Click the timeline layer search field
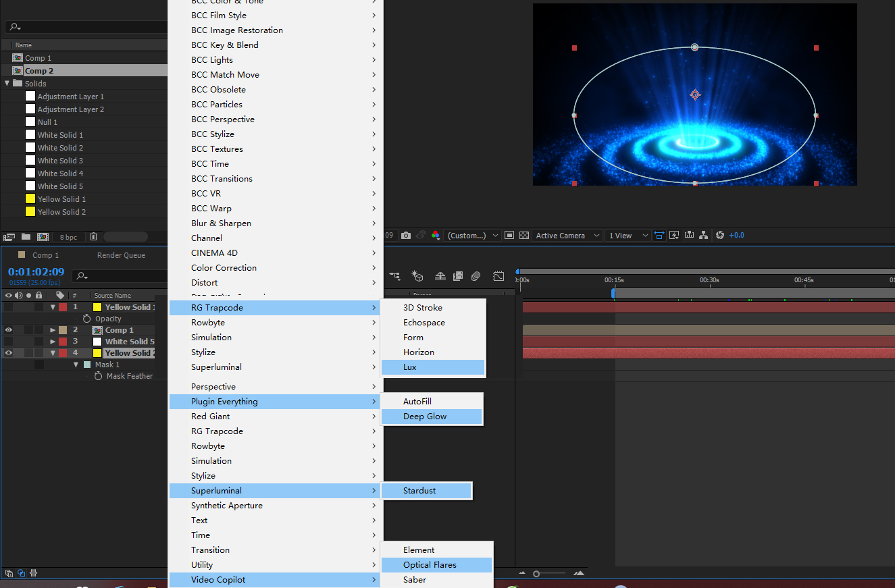Viewport: 895px width, 588px height. 120,275
